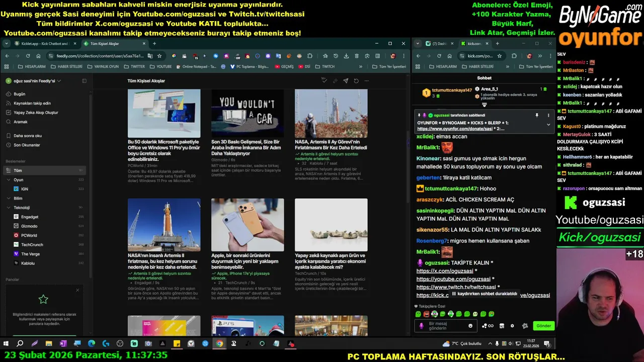Open pinned message three-dot options
The height and width of the screenshot is (362, 644).
point(548,115)
